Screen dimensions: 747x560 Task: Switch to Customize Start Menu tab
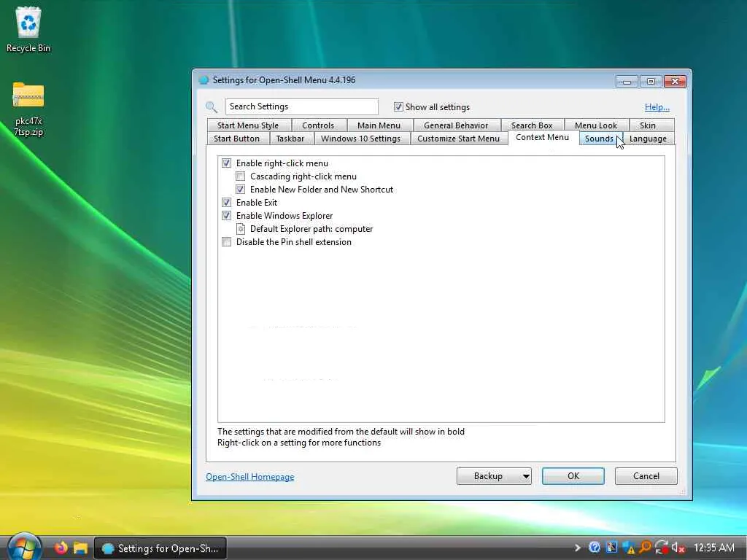pyautogui.click(x=458, y=139)
